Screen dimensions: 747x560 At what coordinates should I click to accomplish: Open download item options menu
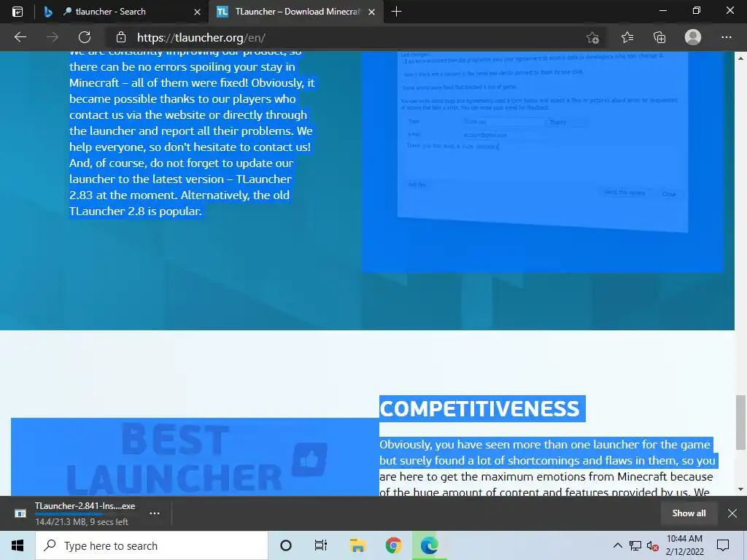(x=155, y=513)
